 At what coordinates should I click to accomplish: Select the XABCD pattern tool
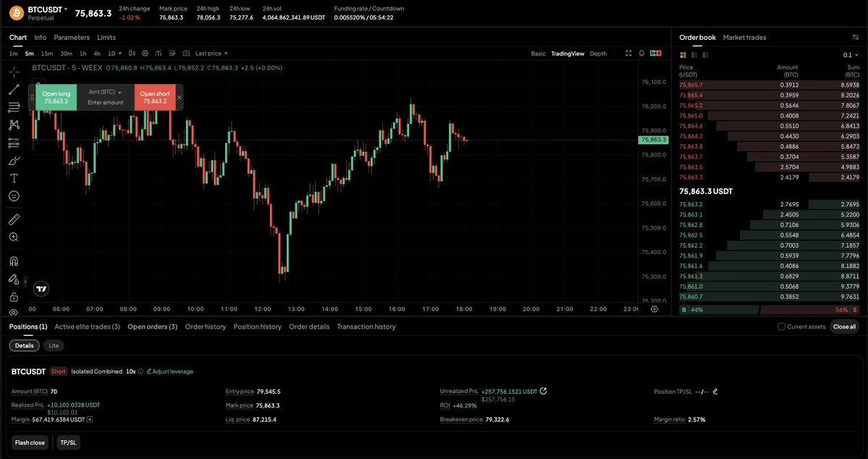tap(14, 125)
